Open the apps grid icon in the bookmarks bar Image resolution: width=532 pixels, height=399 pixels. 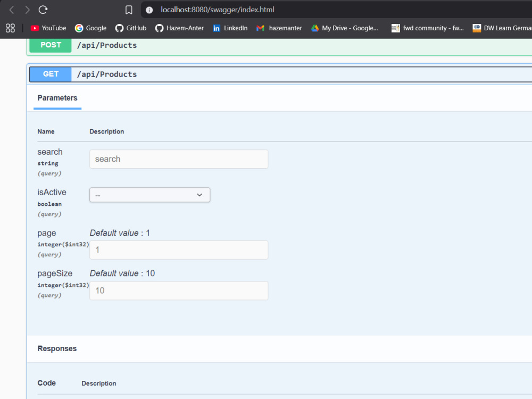pyautogui.click(x=11, y=28)
